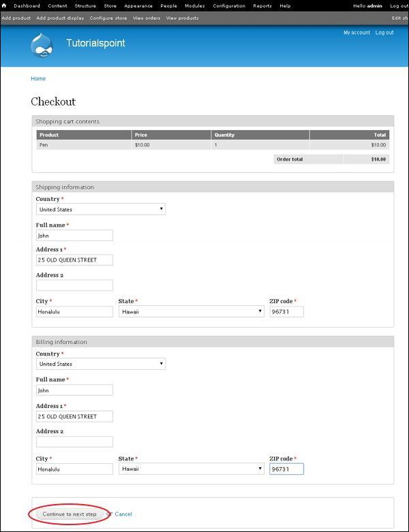Click View products shortcut

pyautogui.click(x=182, y=18)
